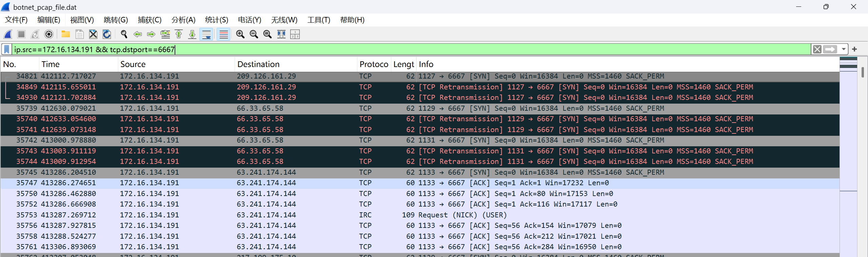The height and width of the screenshot is (257, 868).
Task: Open the 跳转(G) menu
Action: coord(116,20)
